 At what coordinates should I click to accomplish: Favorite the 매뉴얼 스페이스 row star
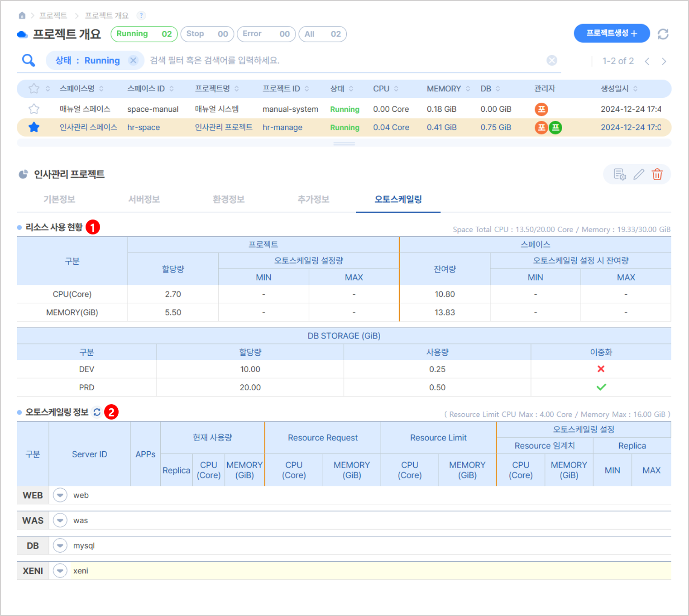tap(34, 109)
